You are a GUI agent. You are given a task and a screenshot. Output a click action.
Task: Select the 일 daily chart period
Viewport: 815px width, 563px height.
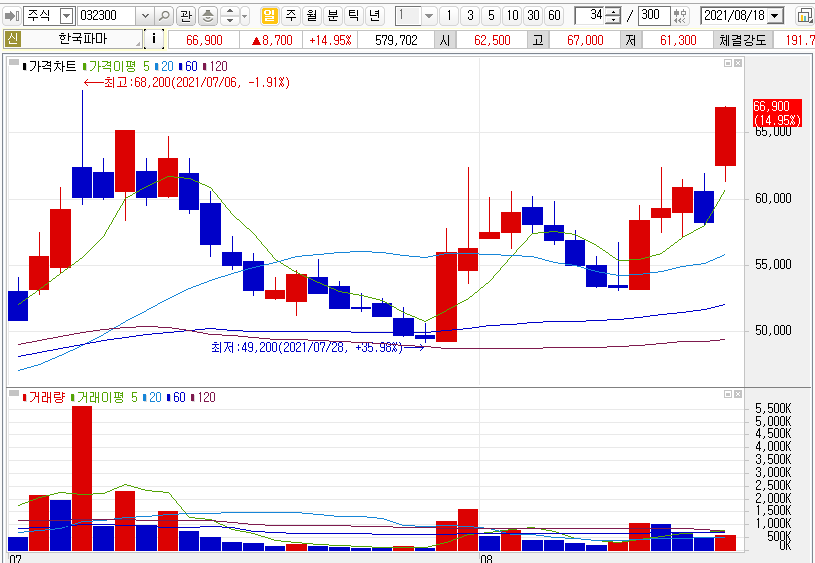click(x=269, y=16)
